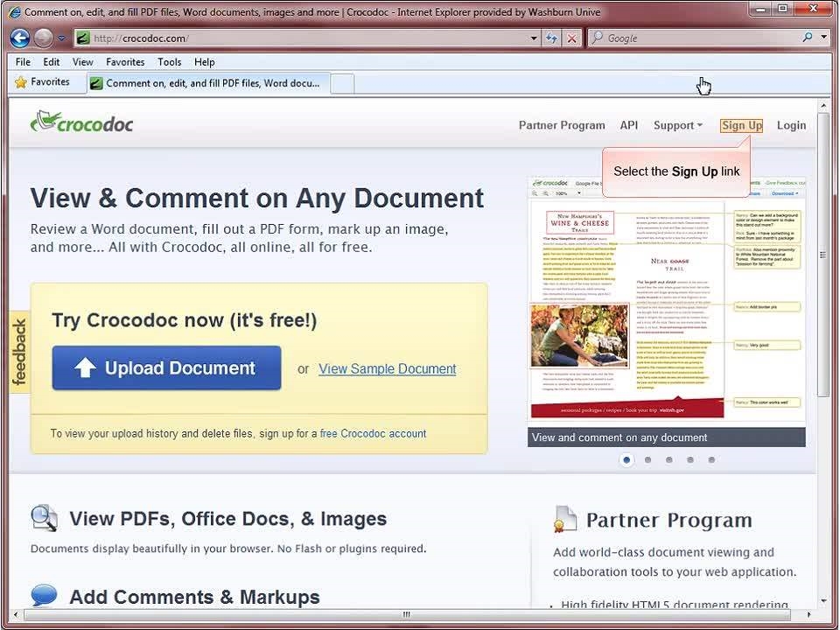
Task: Click the horizontal scrollbar right arrow
Action: tap(808, 614)
